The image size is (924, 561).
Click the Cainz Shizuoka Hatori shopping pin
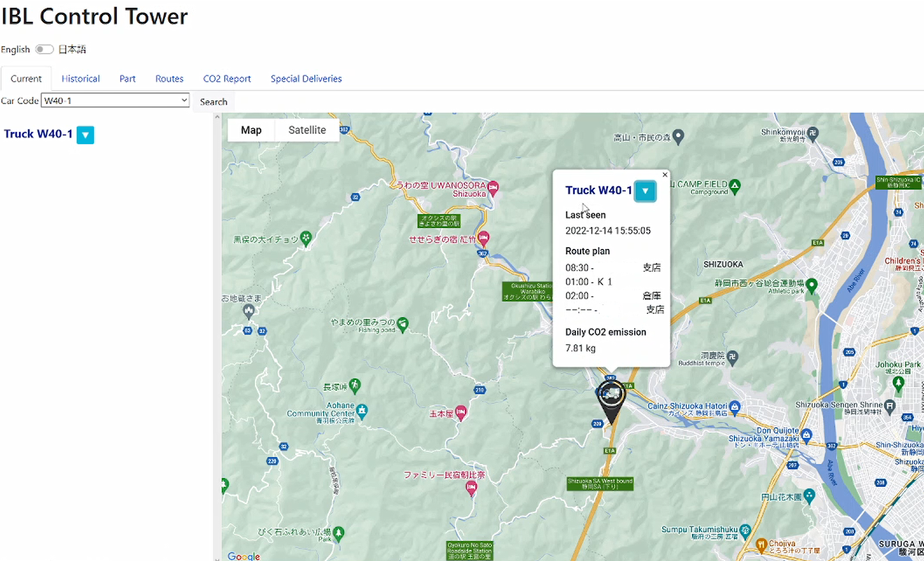click(735, 407)
